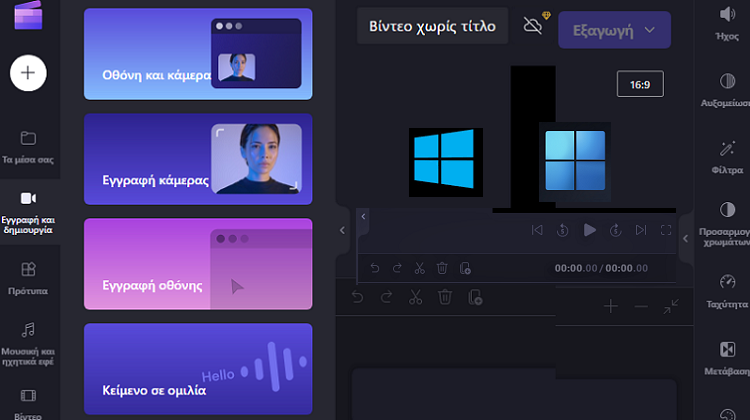Viewport: 750px width, 420px height.
Task: Click the 00:00.00 / 00:00.00 timecode
Action: pyautogui.click(x=601, y=268)
